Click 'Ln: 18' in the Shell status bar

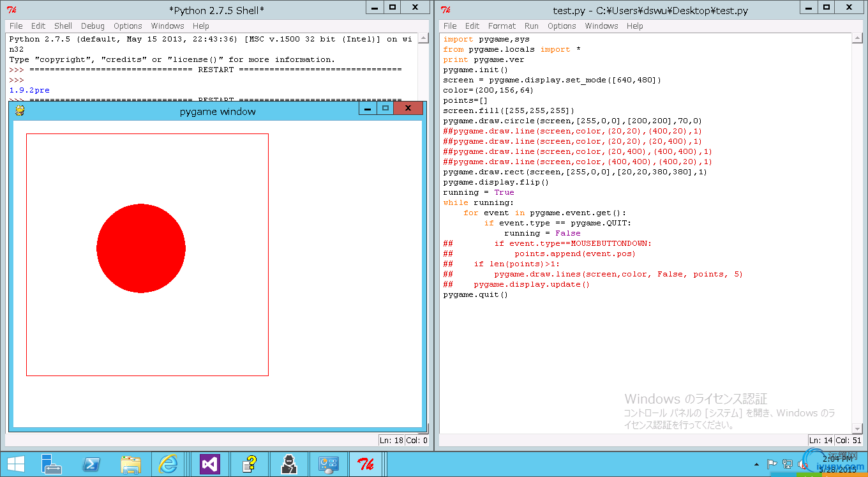[x=391, y=440]
